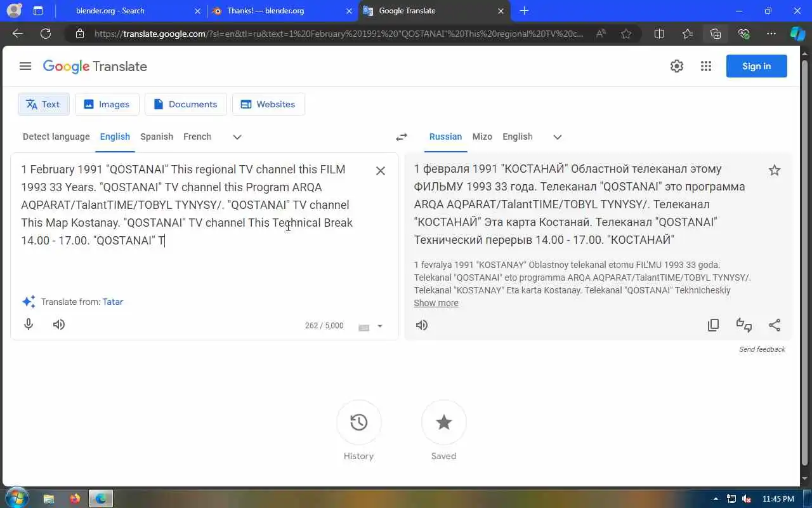Select the Websites translation mode

[268, 104]
